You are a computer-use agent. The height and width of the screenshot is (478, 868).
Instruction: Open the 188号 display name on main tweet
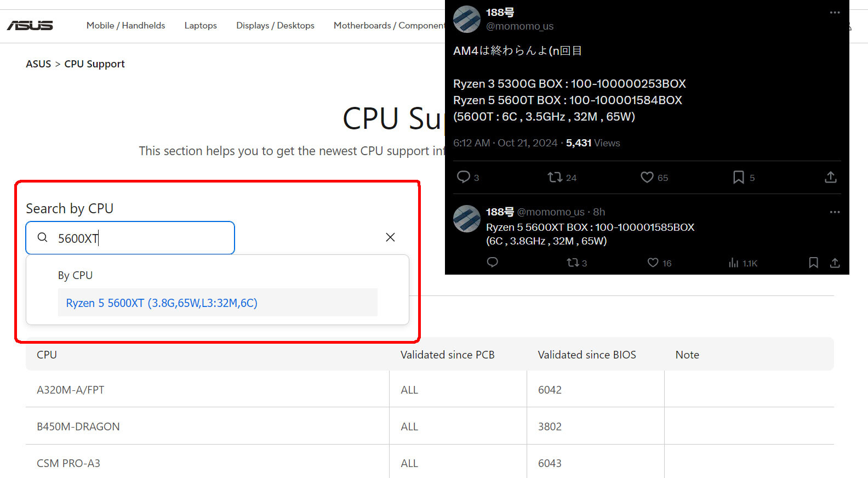pos(500,12)
